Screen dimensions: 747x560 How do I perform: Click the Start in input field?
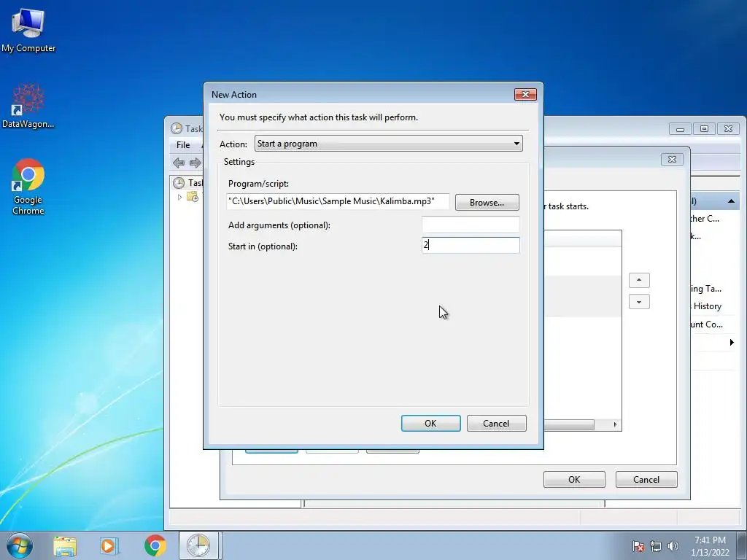[471, 245]
